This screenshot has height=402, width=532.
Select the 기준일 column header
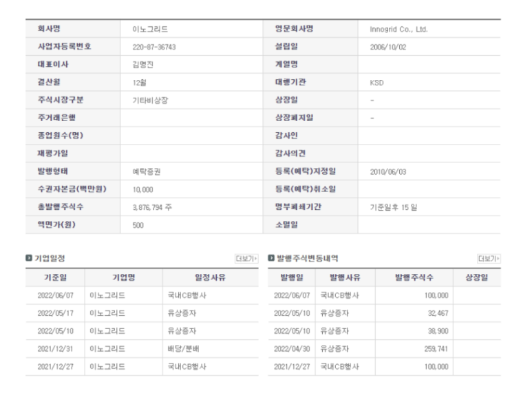(x=55, y=277)
